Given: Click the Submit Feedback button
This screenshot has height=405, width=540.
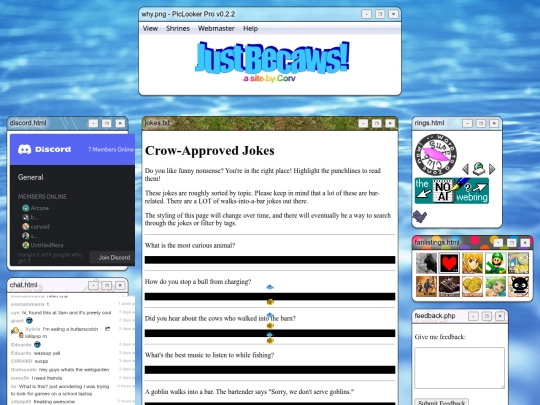Looking at the screenshot, I should 442,402.
